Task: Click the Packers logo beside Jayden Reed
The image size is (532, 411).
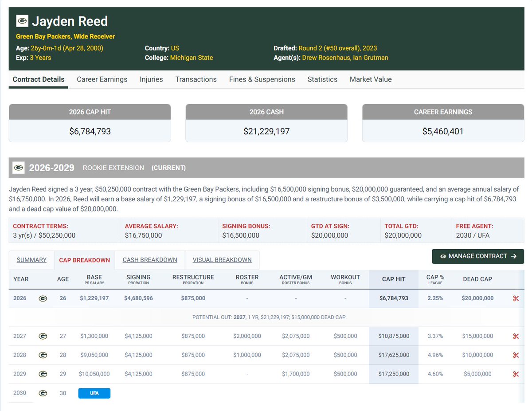Action: pos(22,21)
